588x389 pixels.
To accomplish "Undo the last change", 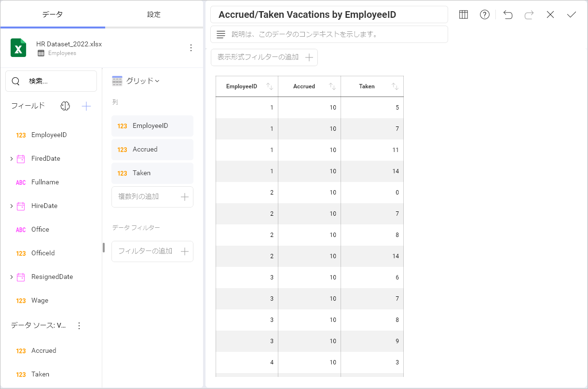I will pyautogui.click(x=508, y=14).
